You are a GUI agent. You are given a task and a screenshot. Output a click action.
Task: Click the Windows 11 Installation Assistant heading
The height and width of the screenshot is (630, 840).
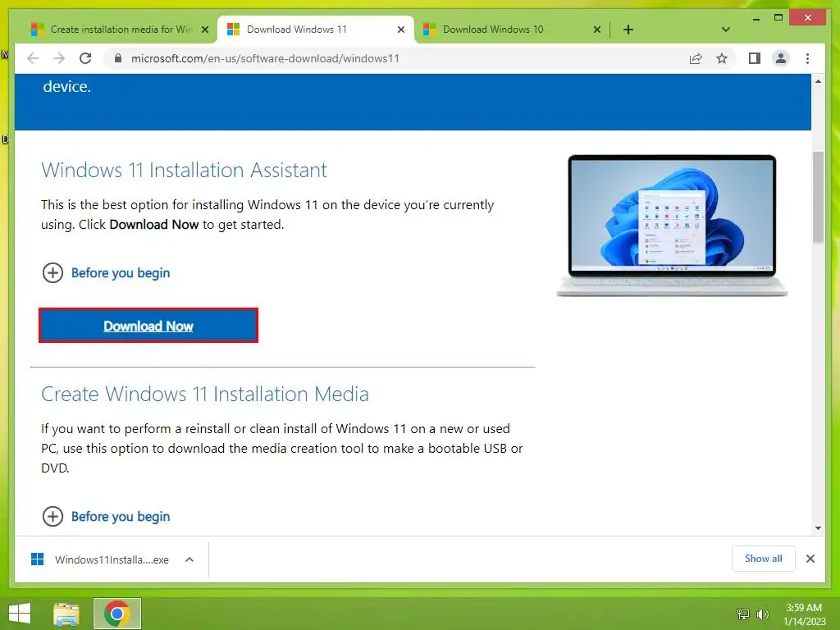pyautogui.click(x=185, y=170)
